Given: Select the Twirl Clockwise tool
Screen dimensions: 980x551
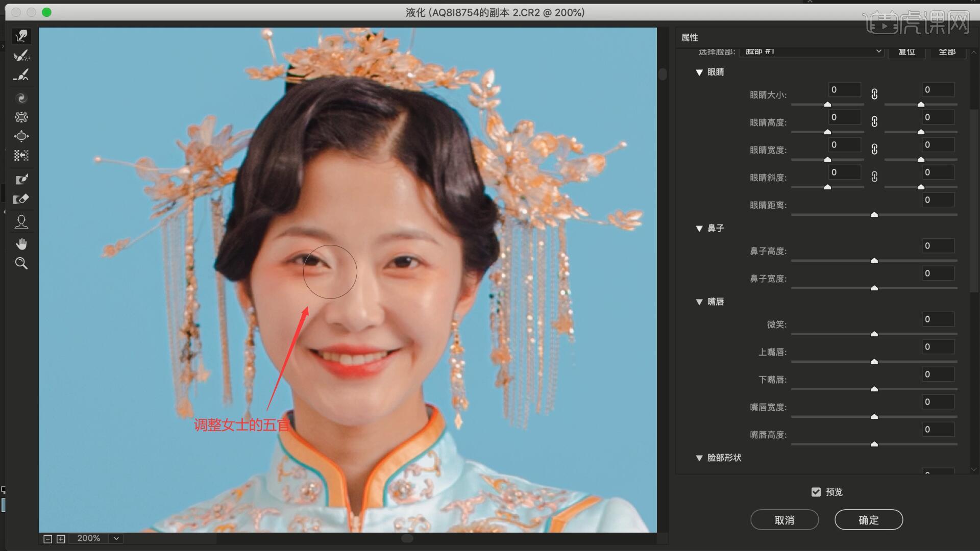Looking at the screenshot, I should tap(21, 98).
